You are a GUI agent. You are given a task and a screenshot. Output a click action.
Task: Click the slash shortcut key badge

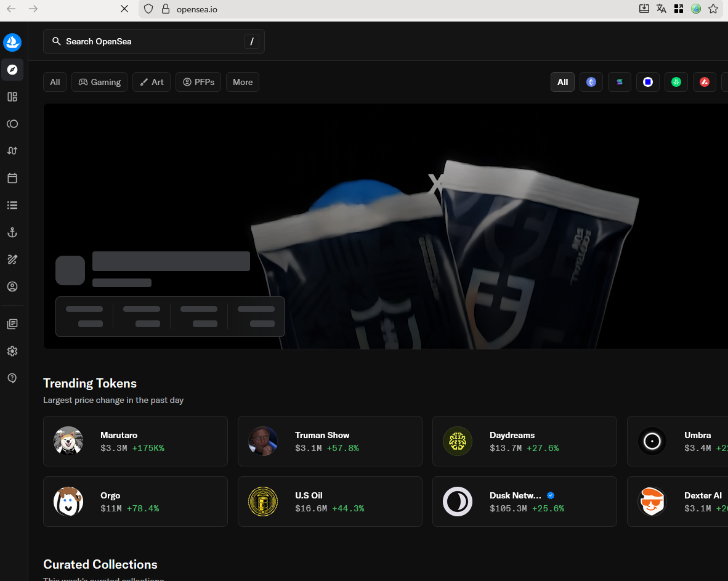(252, 41)
